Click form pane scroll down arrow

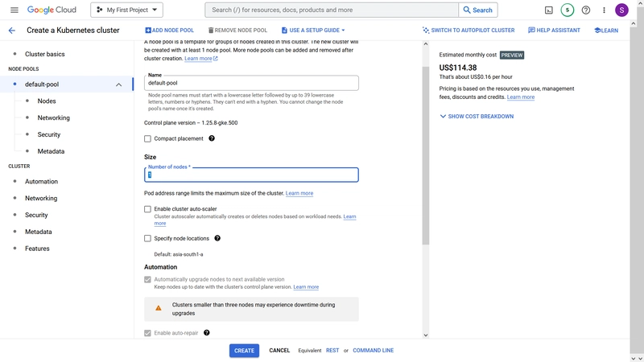tap(426, 335)
